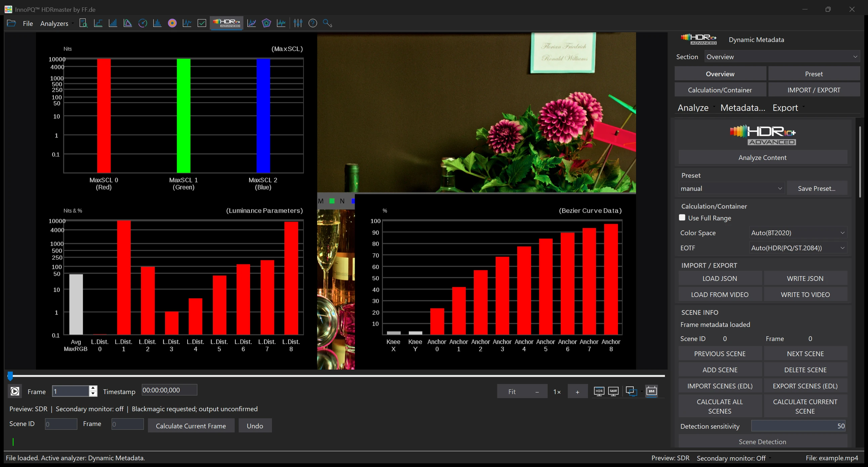Select the waveform with baseline analyzer icon

coord(281,23)
